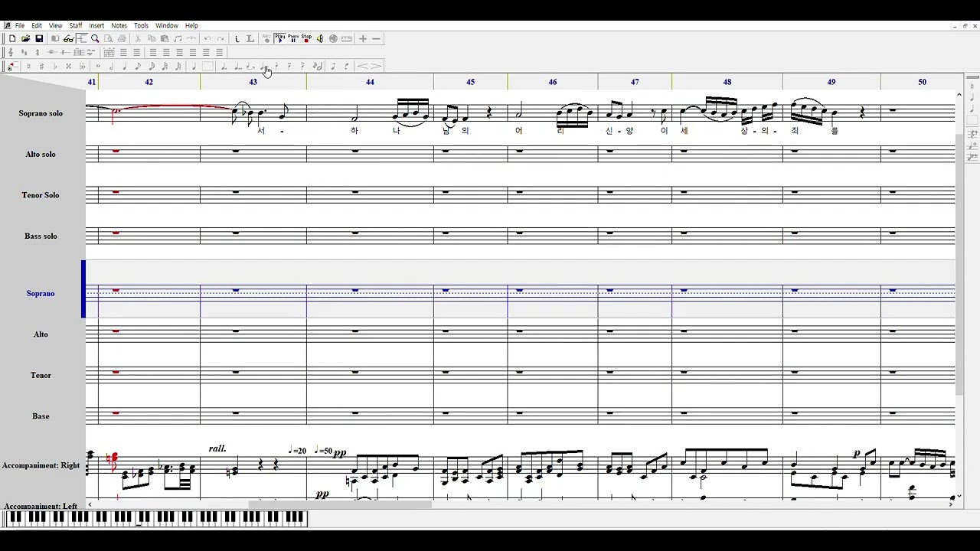
Task: Toggle the double flat accidental
Action: pos(82,66)
